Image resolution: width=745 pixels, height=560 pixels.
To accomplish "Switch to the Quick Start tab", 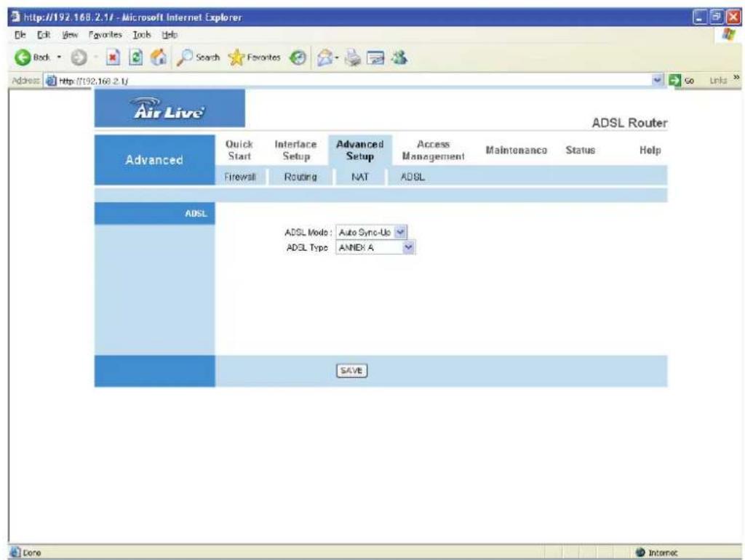I will pyautogui.click(x=239, y=150).
